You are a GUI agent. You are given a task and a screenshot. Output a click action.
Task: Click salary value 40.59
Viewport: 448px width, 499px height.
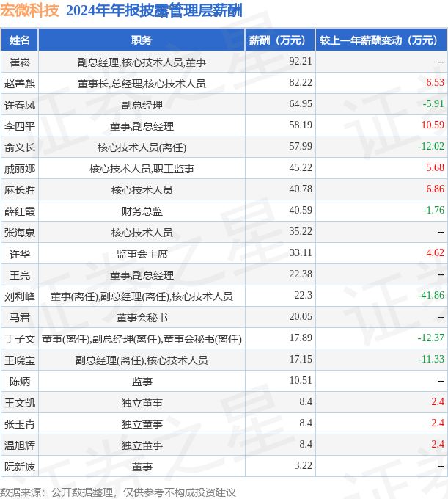(x=301, y=211)
